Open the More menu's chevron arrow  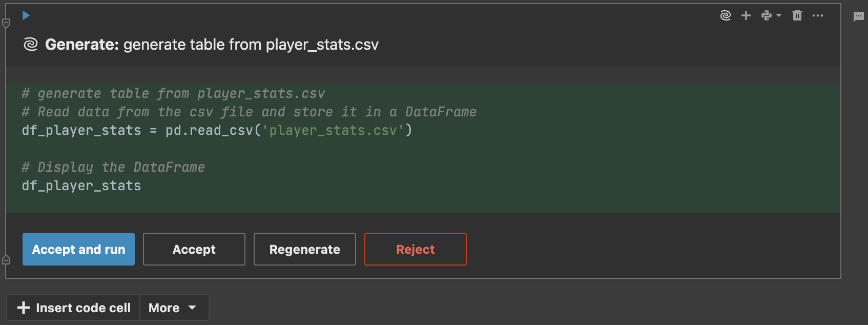[x=192, y=308]
